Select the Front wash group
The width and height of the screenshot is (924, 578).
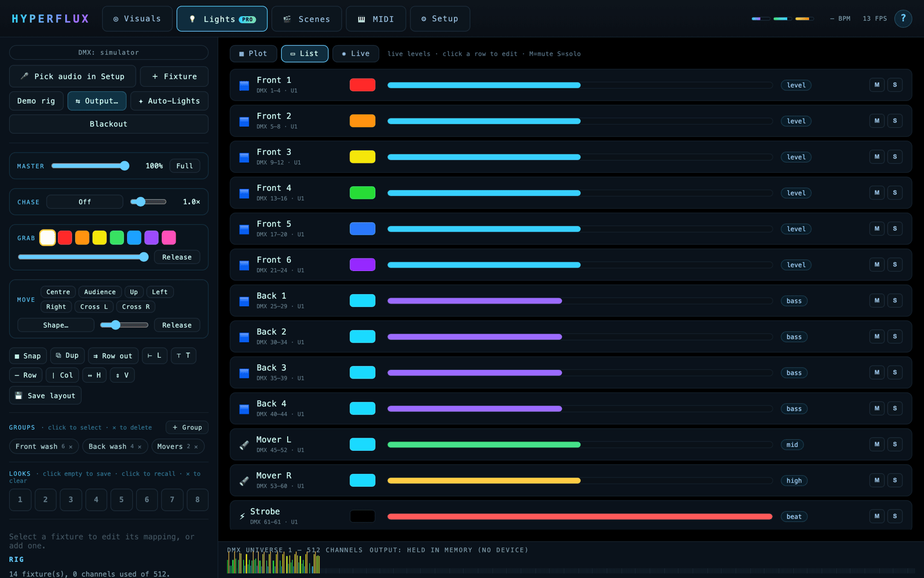tap(36, 447)
